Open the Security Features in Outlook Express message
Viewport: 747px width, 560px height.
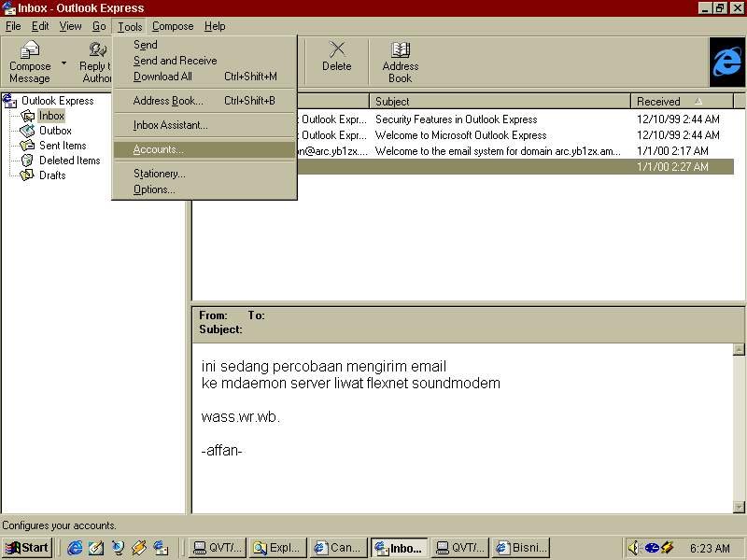(x=456, y=119)
